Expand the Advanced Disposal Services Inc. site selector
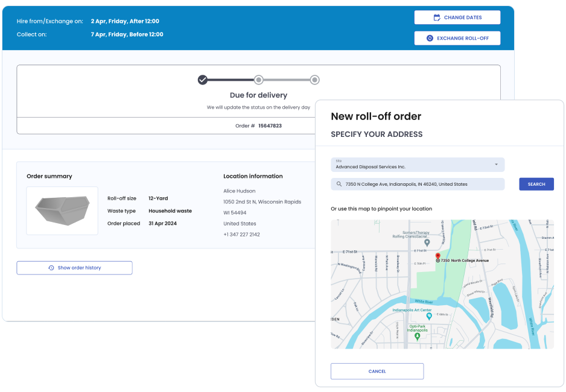 click(417, 165)
